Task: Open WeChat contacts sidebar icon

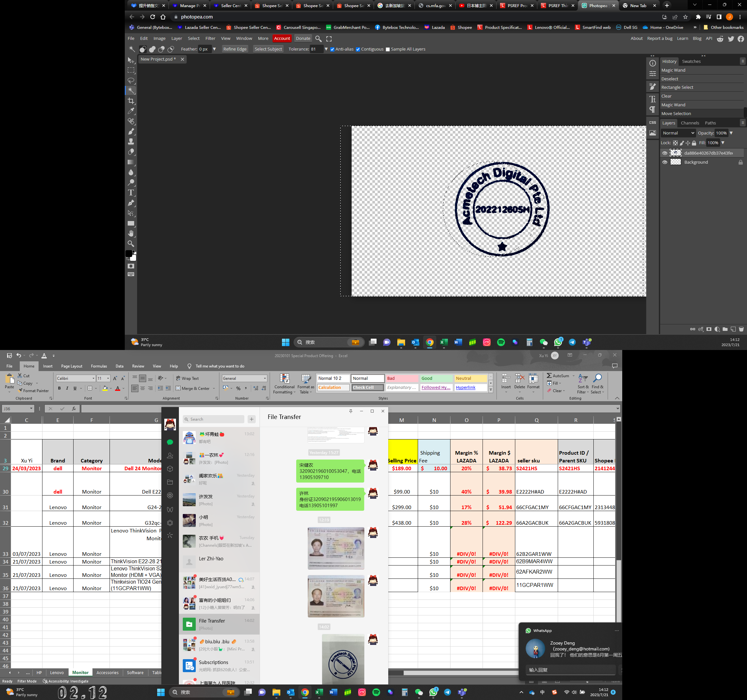Action: pos(170,455)
